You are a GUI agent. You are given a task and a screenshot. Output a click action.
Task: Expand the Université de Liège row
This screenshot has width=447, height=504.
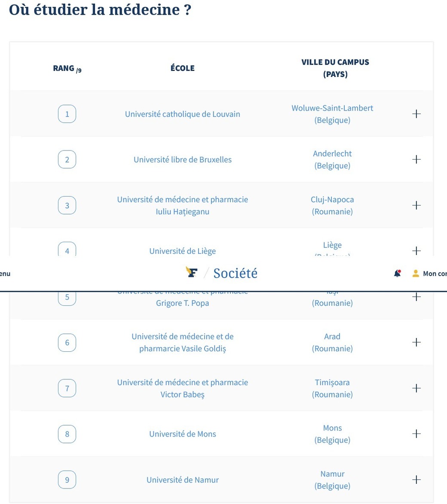[x=416, y=251]
